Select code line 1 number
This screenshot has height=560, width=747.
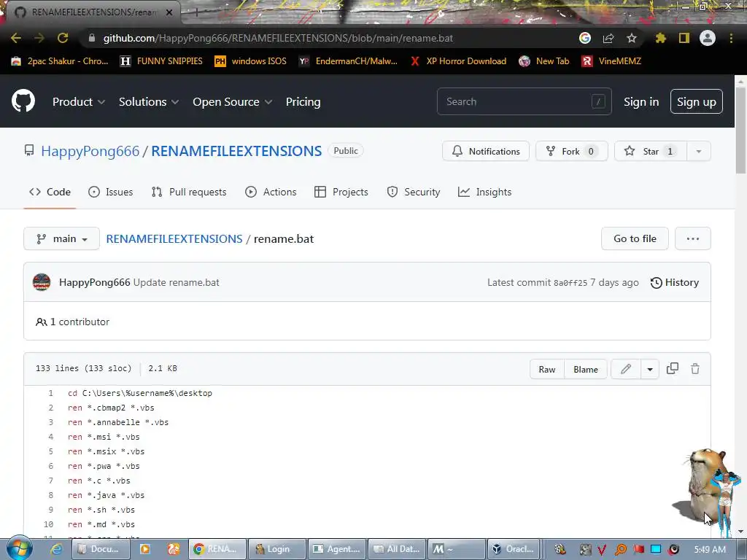50,393
